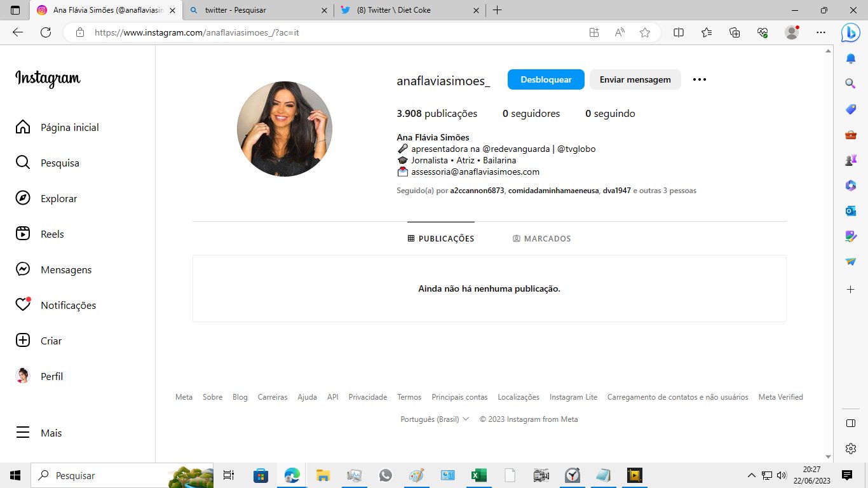The height and width of the screenshot is (488, 868).
Task: Open the Blog footer link
Action: pos(240,397)
